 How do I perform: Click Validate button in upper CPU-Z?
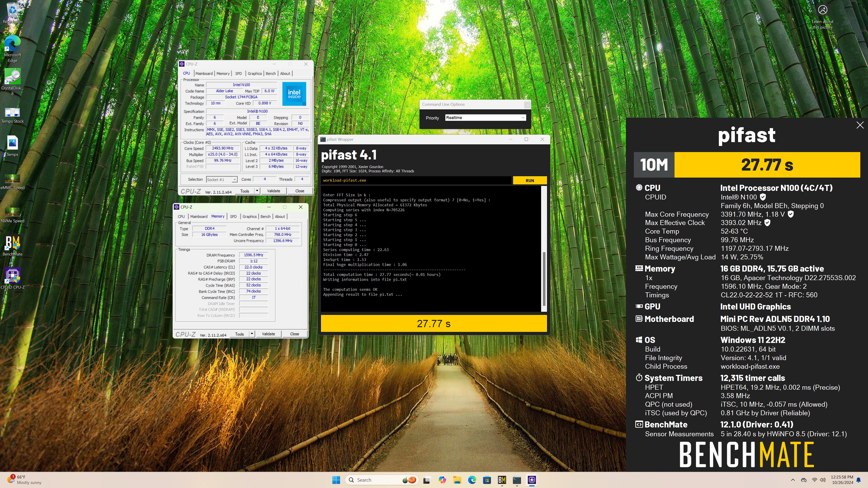274,191
